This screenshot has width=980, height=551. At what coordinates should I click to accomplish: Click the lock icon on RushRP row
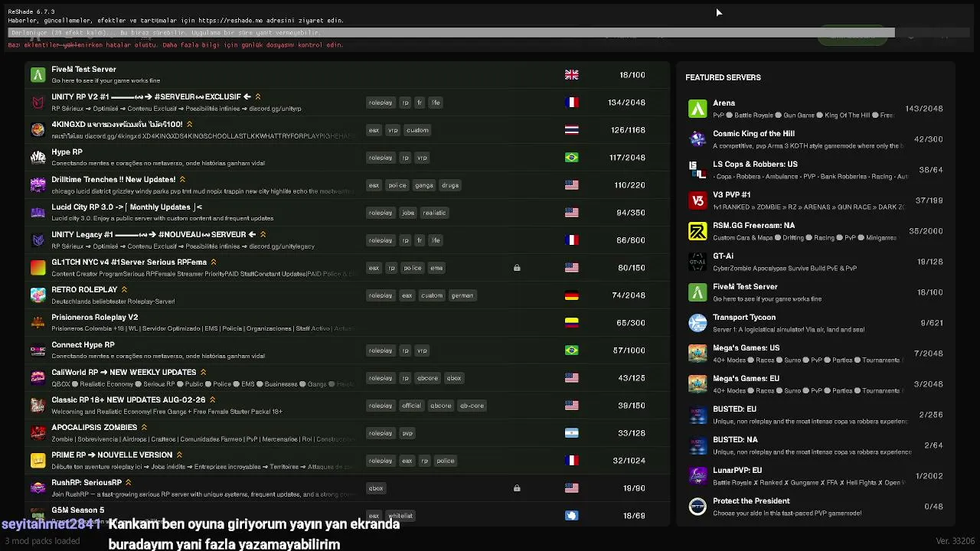click(x=517, y=488)
